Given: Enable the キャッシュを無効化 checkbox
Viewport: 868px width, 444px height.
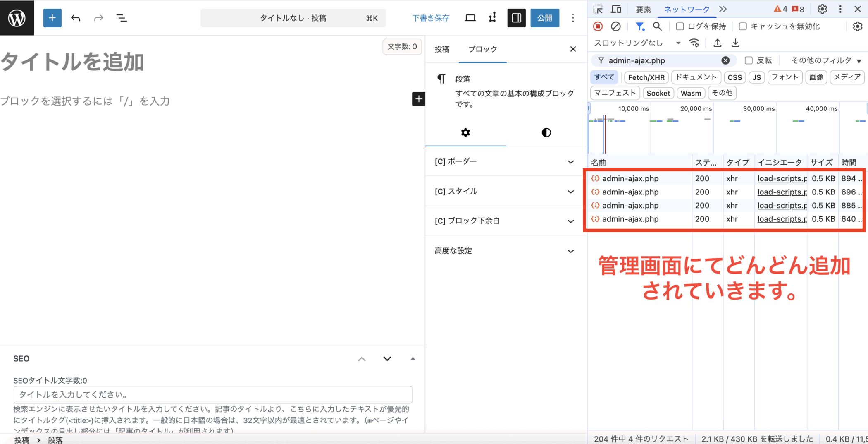Looking at the screenshot, I should (743, 26).
